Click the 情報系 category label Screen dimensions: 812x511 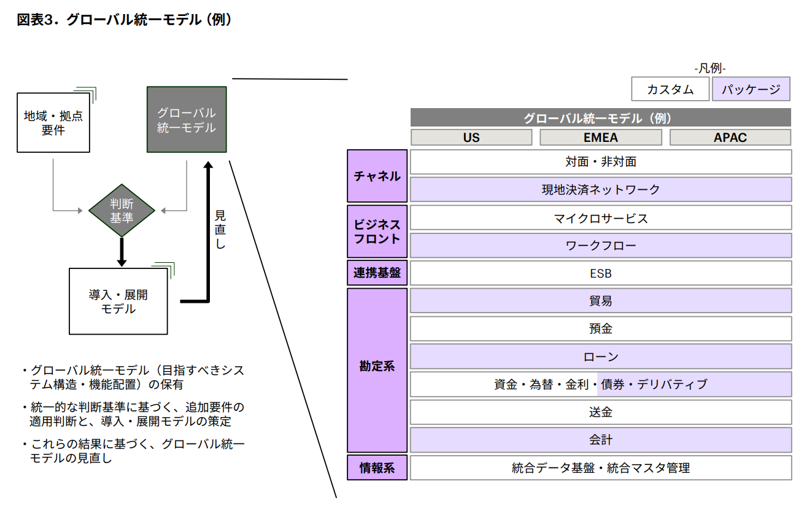point(377,468)
